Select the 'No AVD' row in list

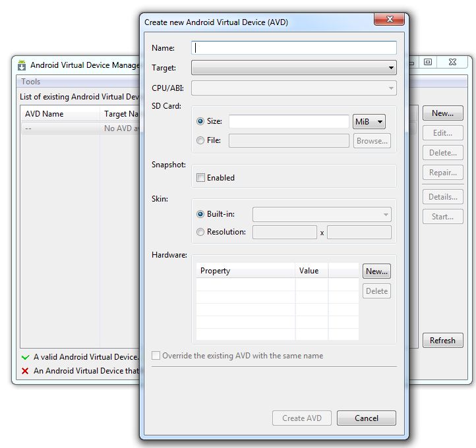pyautogui.click(x=80, y=128)
